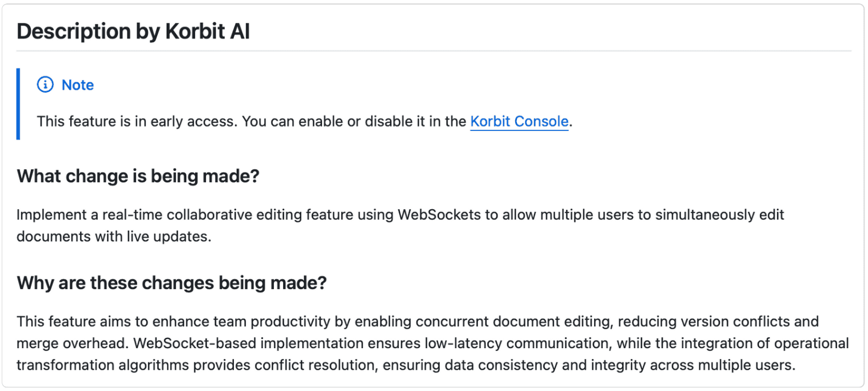Click the This feature aims sentence start
This screenshot has width=868, height=391.
click(72, 322)
